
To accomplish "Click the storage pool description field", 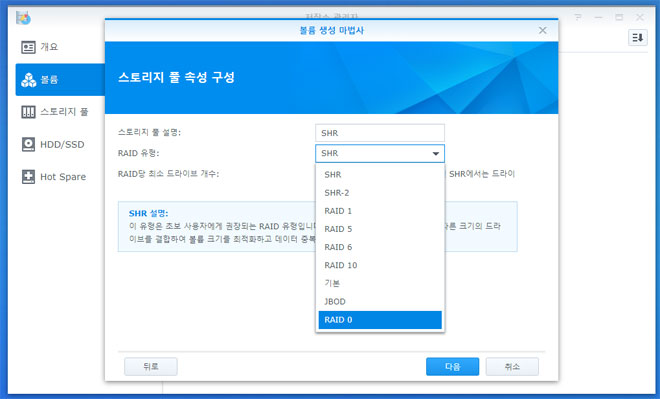I will pos(380,133).
